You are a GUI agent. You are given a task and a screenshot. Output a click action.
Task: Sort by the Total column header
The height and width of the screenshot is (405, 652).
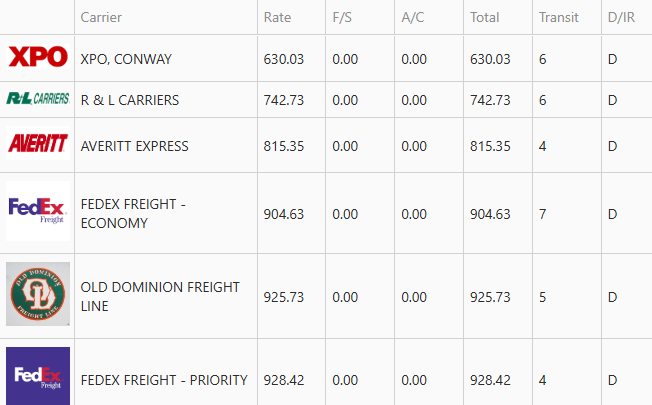tap(484, 17)
